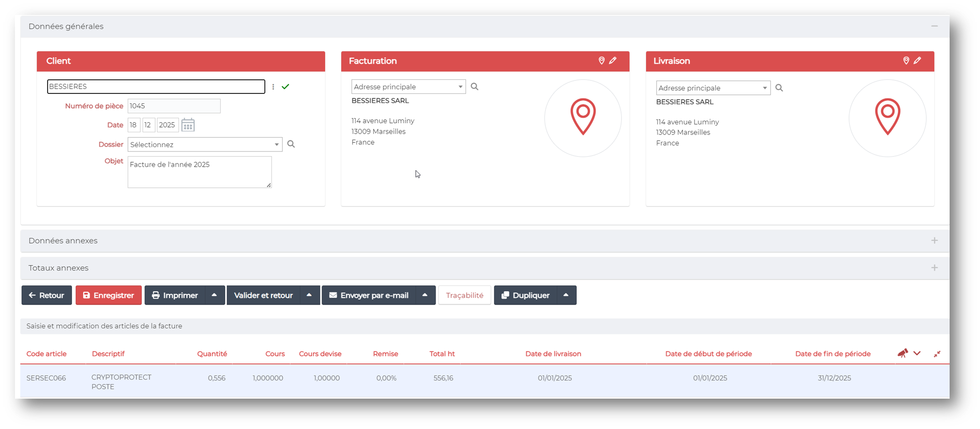
Task: Collapse the Données générales section
Action: pos(934,26)
